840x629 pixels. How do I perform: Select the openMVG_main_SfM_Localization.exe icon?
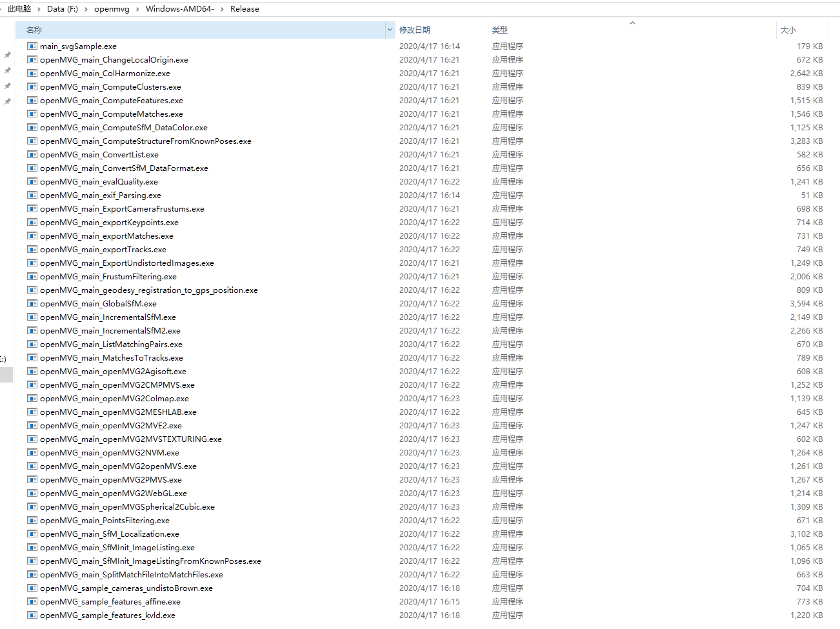(x=32, y=534)
